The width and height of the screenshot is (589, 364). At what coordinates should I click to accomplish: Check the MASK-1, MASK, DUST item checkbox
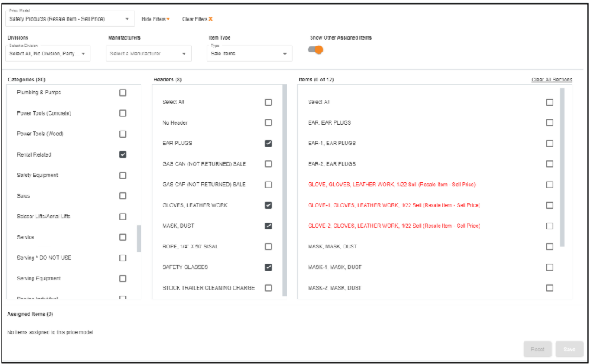549,267
